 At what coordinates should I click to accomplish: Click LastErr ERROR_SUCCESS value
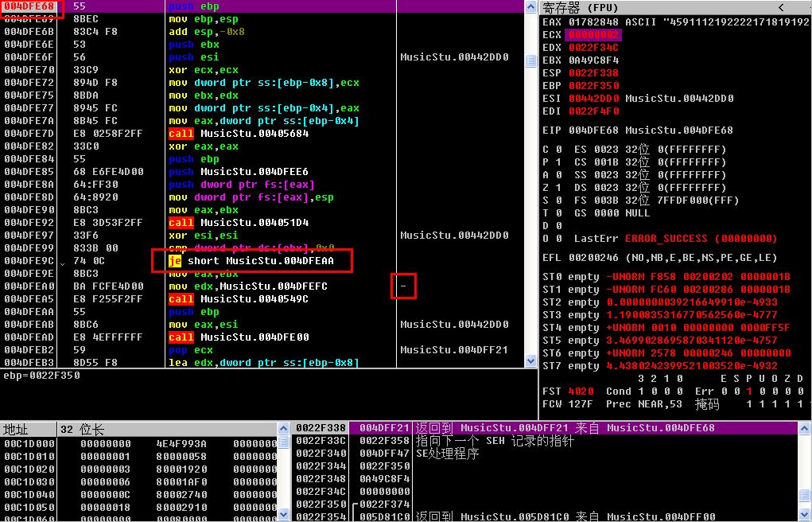701,239
